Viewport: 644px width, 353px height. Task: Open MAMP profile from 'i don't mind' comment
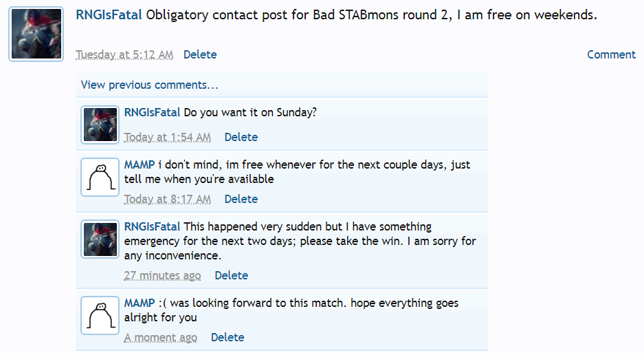[140, 165]
